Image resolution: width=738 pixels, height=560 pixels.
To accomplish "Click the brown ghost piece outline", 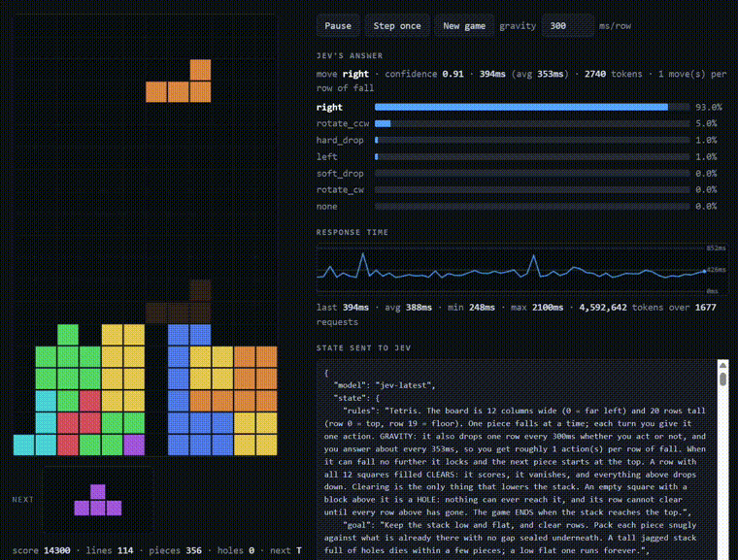I will pos(179,302).
